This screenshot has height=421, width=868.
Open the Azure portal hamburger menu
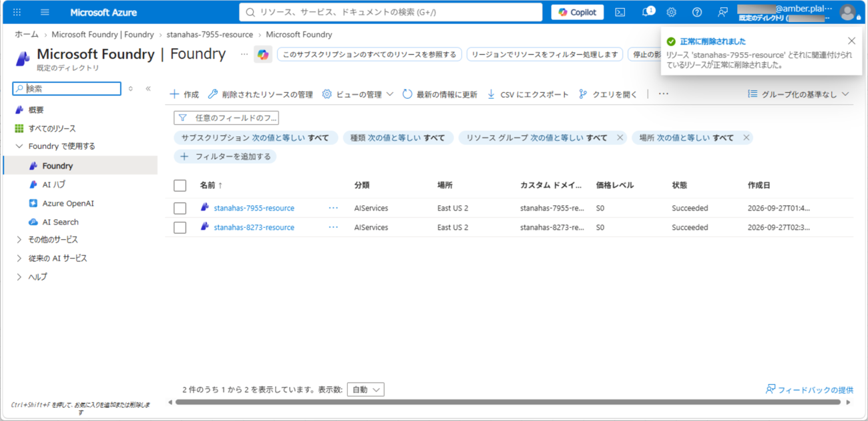45,12
